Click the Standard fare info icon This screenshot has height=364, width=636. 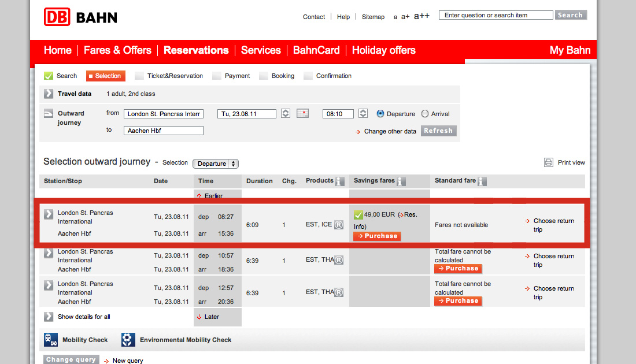(x=482, y=181)
